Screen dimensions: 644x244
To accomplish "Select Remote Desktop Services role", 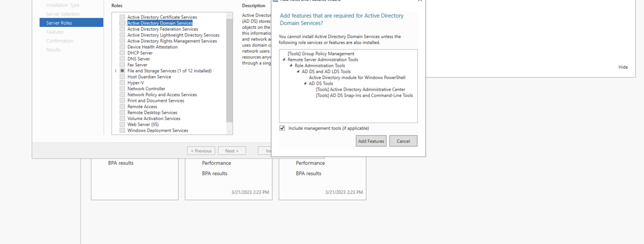I will [x=152, y=112].
